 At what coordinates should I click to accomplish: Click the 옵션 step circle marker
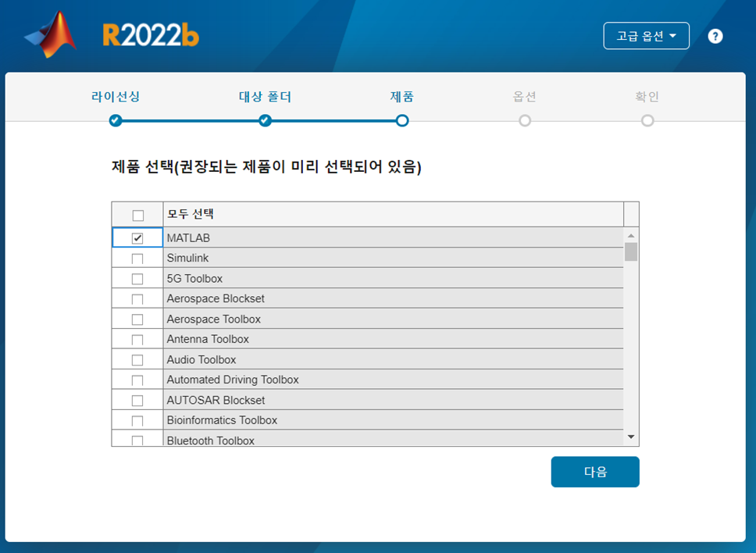tap(525, 120)
